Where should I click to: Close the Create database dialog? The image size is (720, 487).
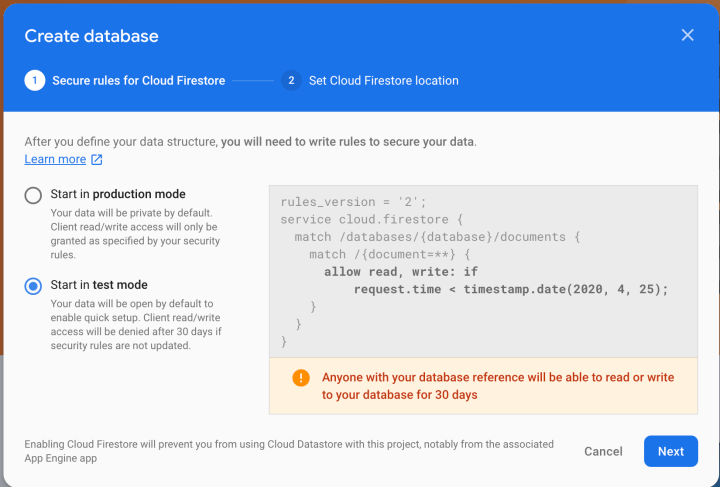click(687, 35)
